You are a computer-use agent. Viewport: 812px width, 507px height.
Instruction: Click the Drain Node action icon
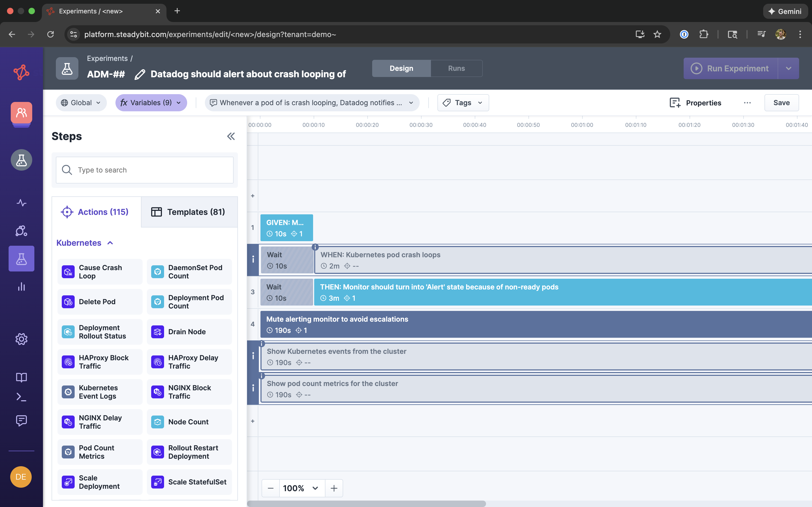coord(157,332)
